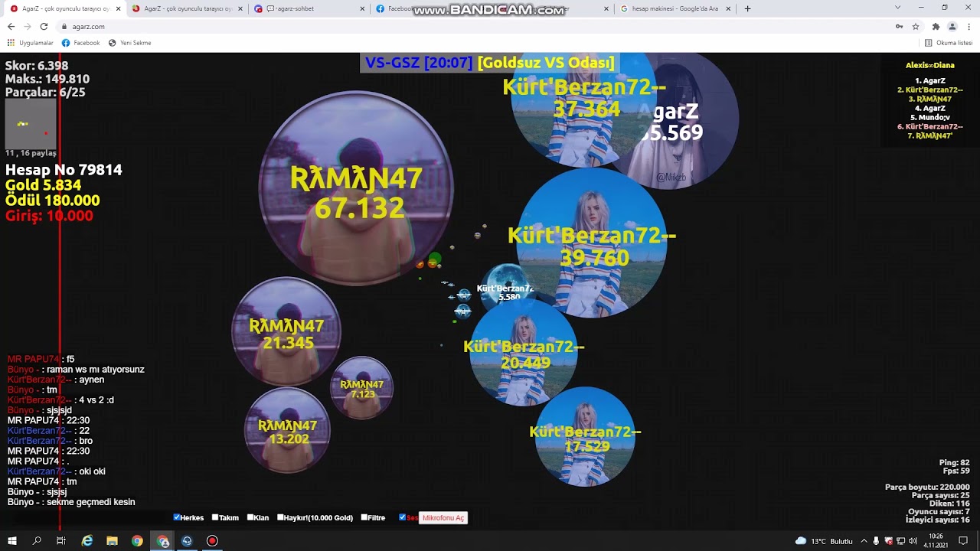Open Windows taskbar search
The height and width of the screenshot is (551, 980).
click(x=37, y=540)
